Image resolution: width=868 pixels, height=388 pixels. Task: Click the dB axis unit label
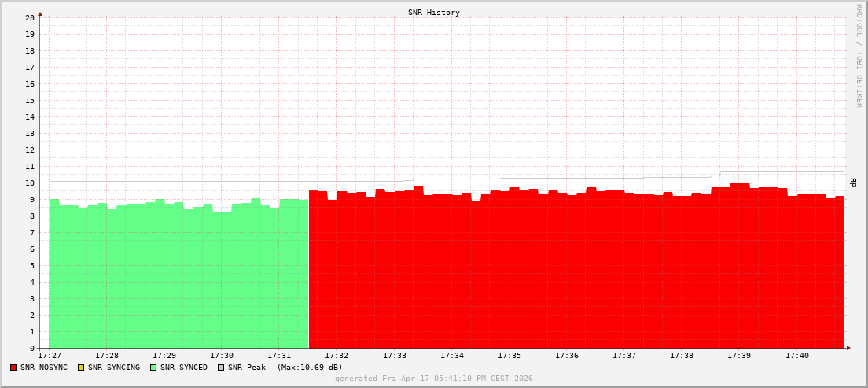(x=854, y=183)
